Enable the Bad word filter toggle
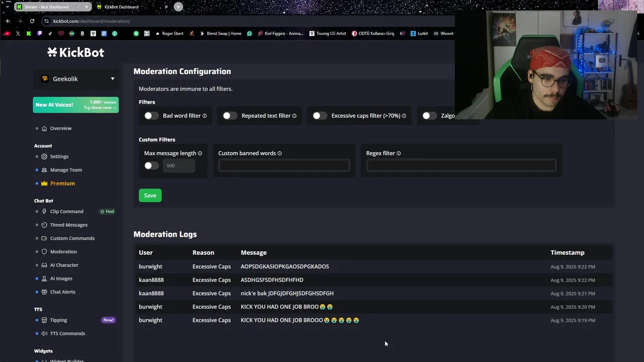 (x=151, y=116)
